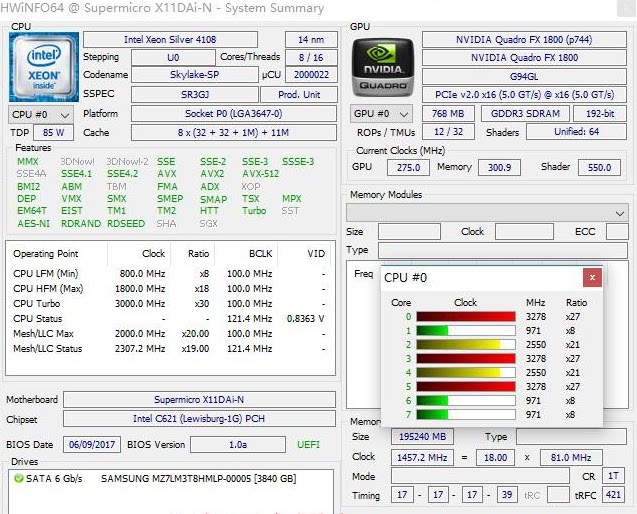Click the 85 W TDP field
Viewport: 637px width, 514px height.
pyautogui.click(x=53, y=132)
